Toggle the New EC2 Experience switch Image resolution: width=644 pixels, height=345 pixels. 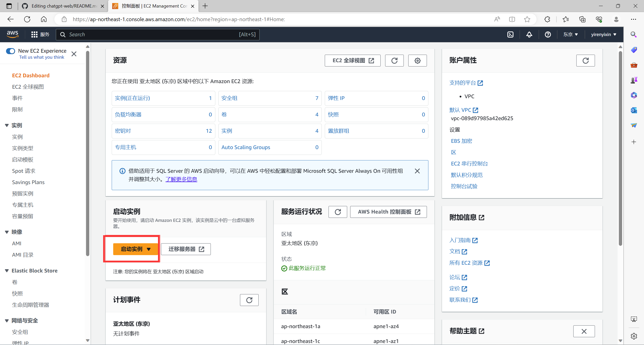click(x=10, y=51)
